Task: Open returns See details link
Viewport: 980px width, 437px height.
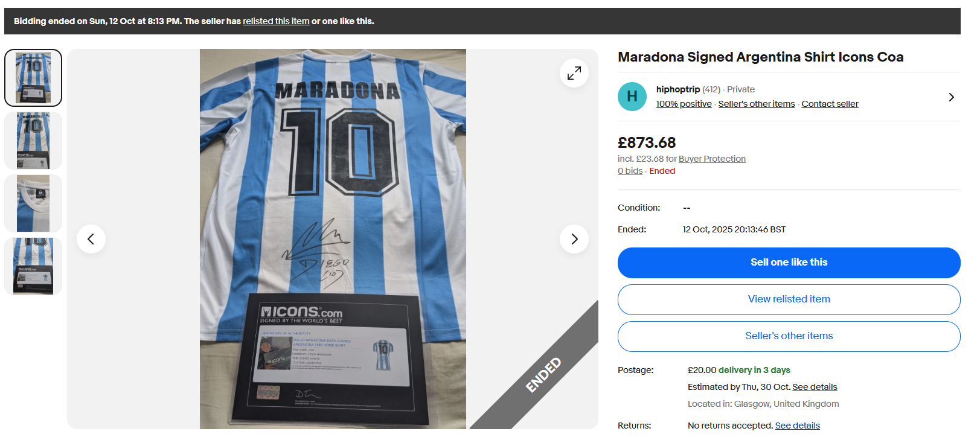Action: coord(797,426)
